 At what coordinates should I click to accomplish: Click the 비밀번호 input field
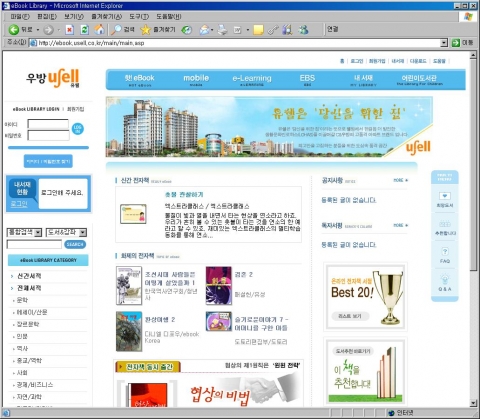pos(48,135)
